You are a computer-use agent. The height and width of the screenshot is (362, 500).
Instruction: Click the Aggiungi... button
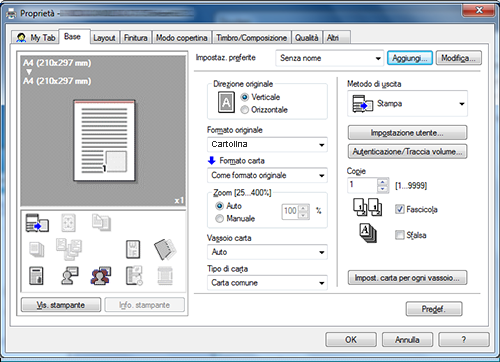[x=410, y=58]
